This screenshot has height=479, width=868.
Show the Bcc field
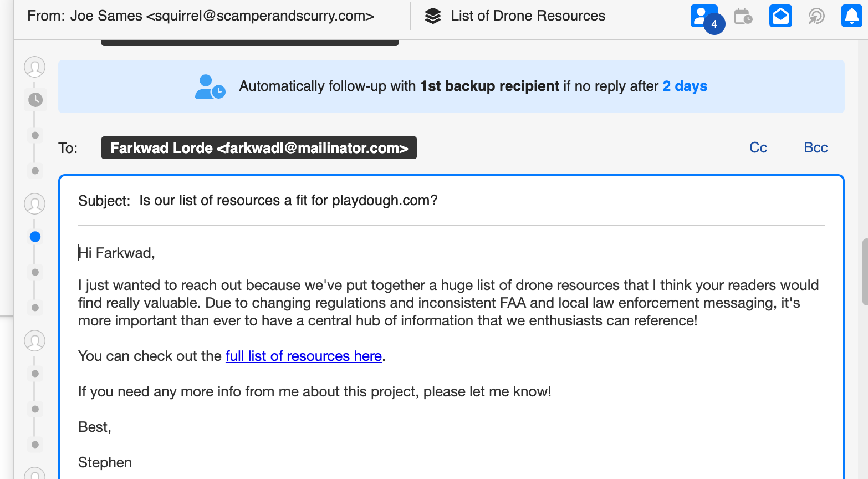point(815,148)
